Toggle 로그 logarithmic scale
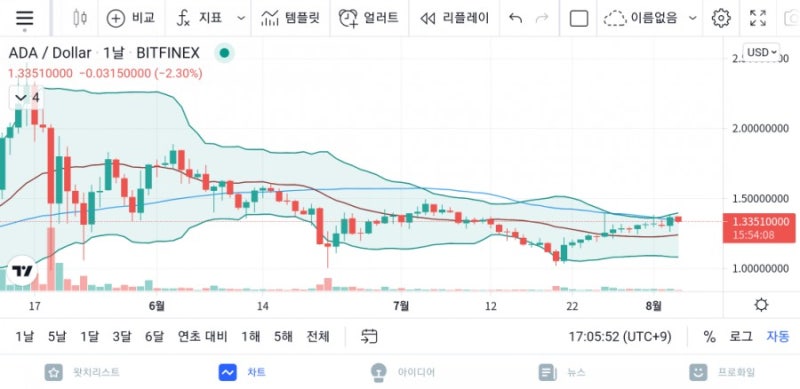800x389 pixels. [740, 336]
